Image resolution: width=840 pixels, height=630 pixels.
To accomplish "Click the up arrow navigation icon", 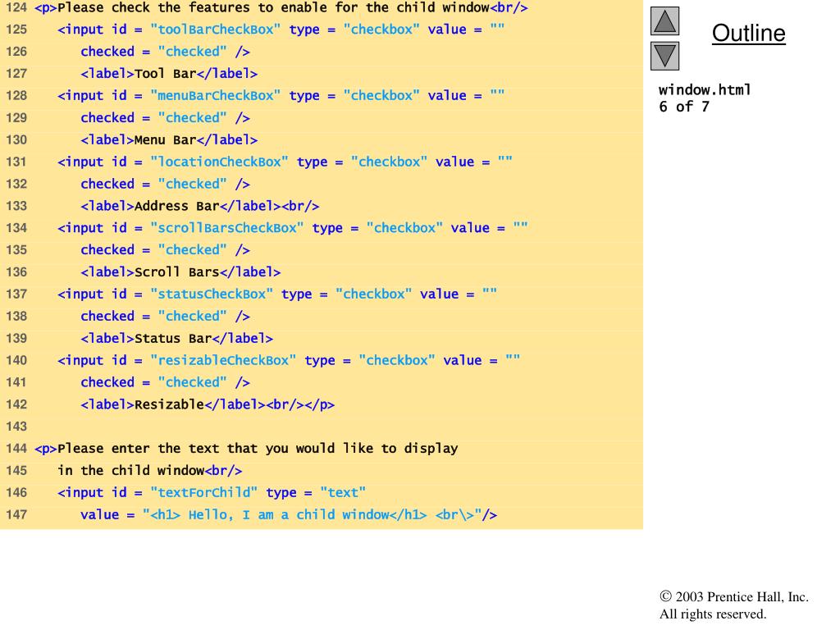I will (664, 21).
